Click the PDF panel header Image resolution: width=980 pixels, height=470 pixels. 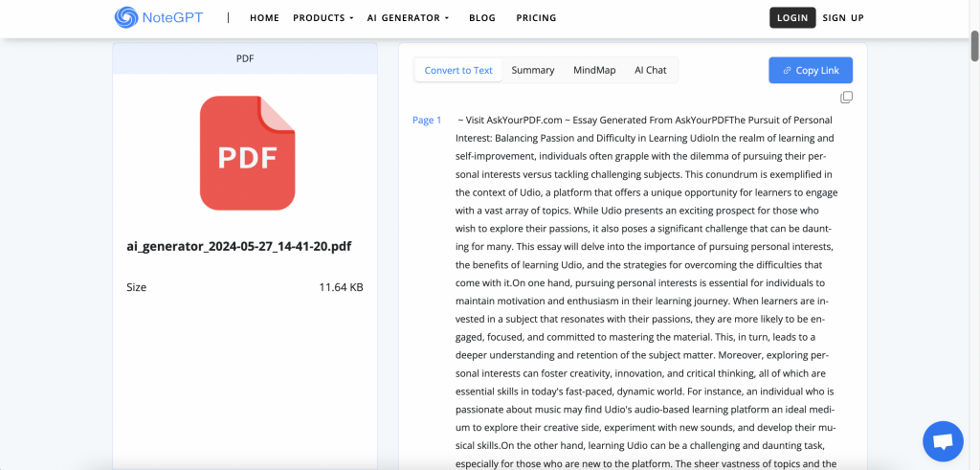coord(245,58)
